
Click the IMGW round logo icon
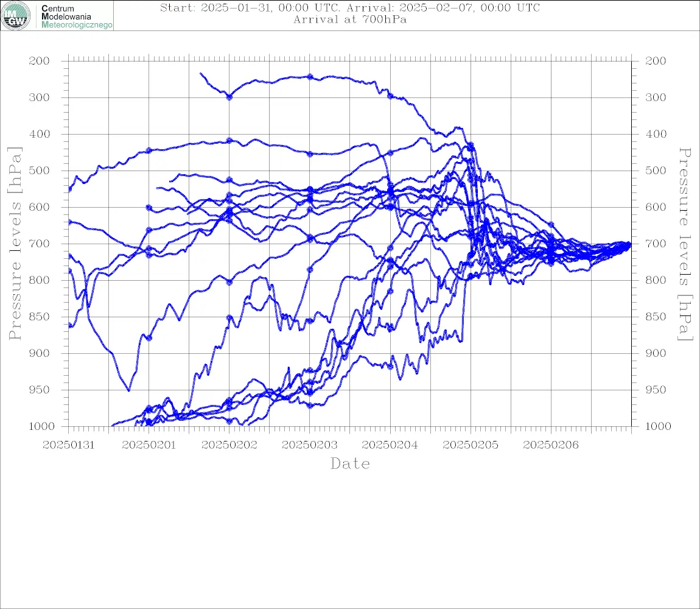(x=16, y=16)
